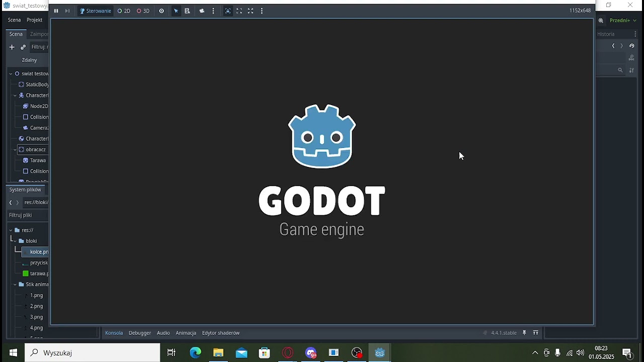Collapse the first CharacterBody node
This screenshot has height=362, width=644.
click(15, 95)
